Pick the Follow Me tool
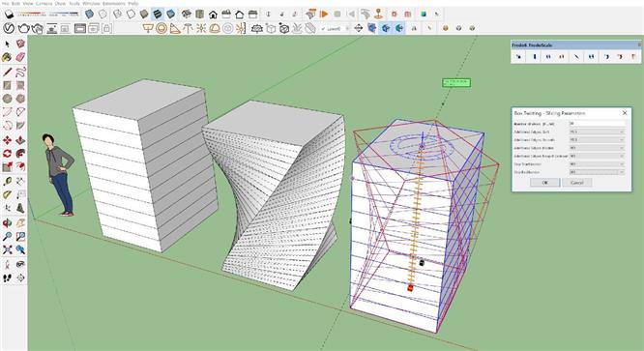644x351 pixels. [20, 154]
